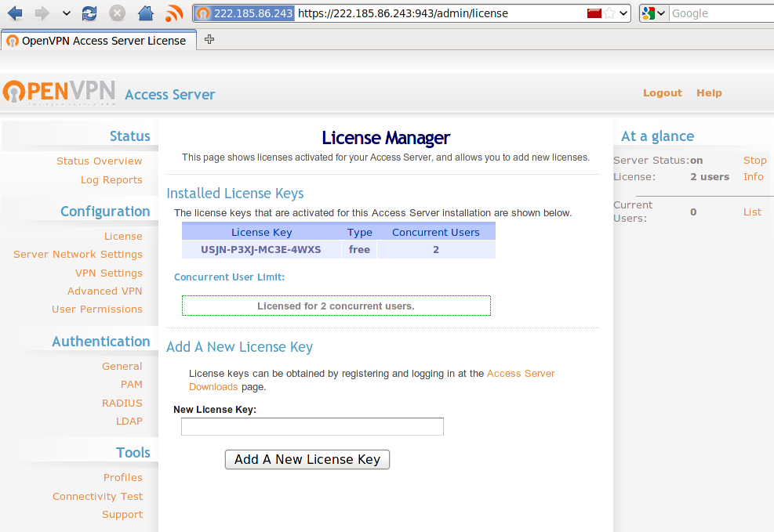Click List next to Current Users

(x=752, y=212)
